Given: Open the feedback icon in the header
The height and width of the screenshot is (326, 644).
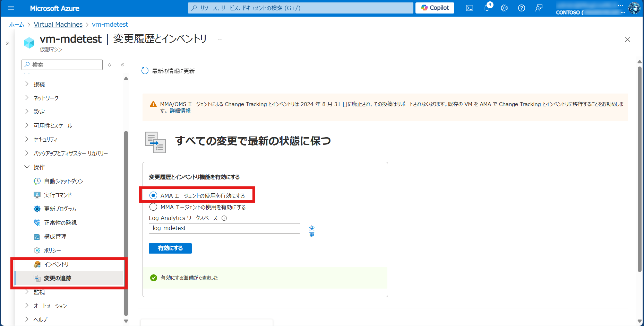Looking at the screenshot, I should coord(539,8).
